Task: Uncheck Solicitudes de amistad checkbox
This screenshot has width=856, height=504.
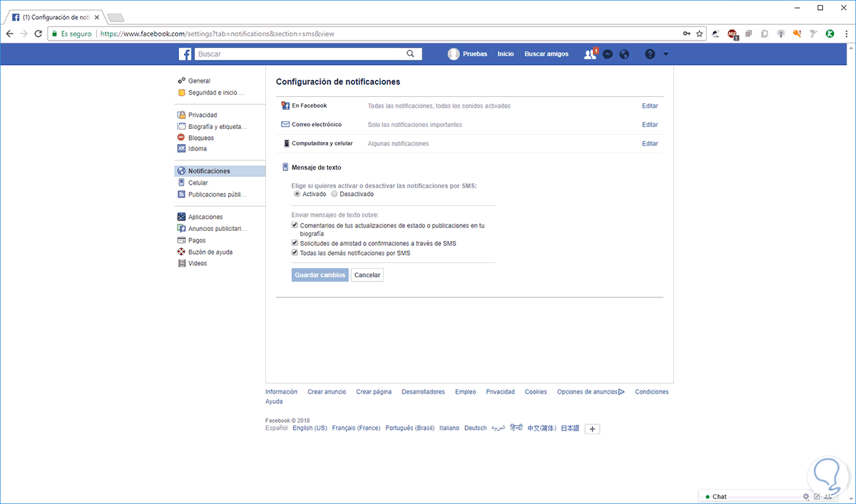Action: (x=295, y=243)
